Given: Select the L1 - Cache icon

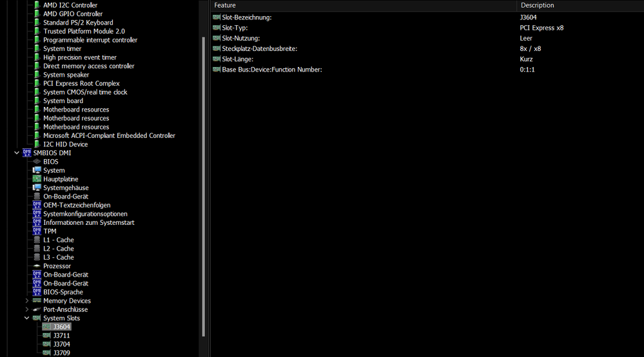Looking at the screenshot, I should pyautogui.click(x=37, y=240).
